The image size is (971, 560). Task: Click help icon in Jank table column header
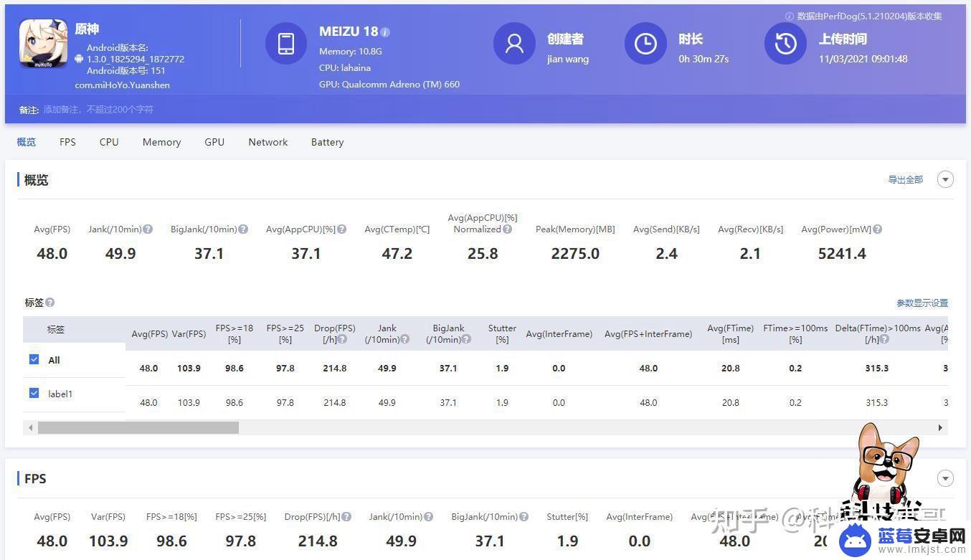(x=405, y=339)
